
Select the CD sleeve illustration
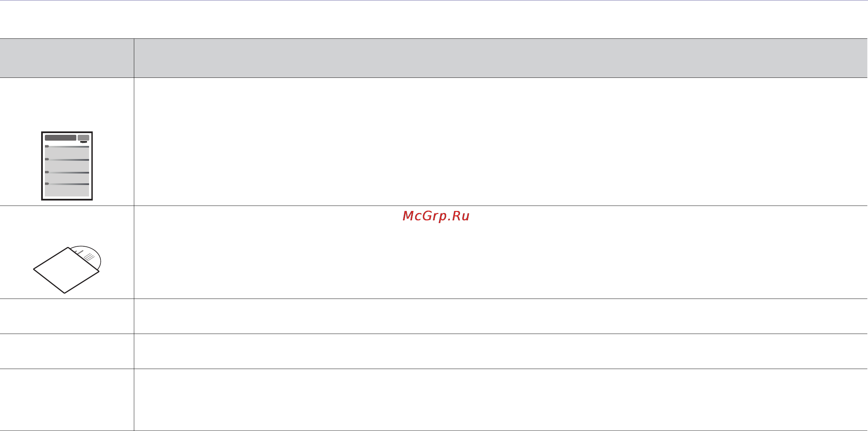coord(66,270)
